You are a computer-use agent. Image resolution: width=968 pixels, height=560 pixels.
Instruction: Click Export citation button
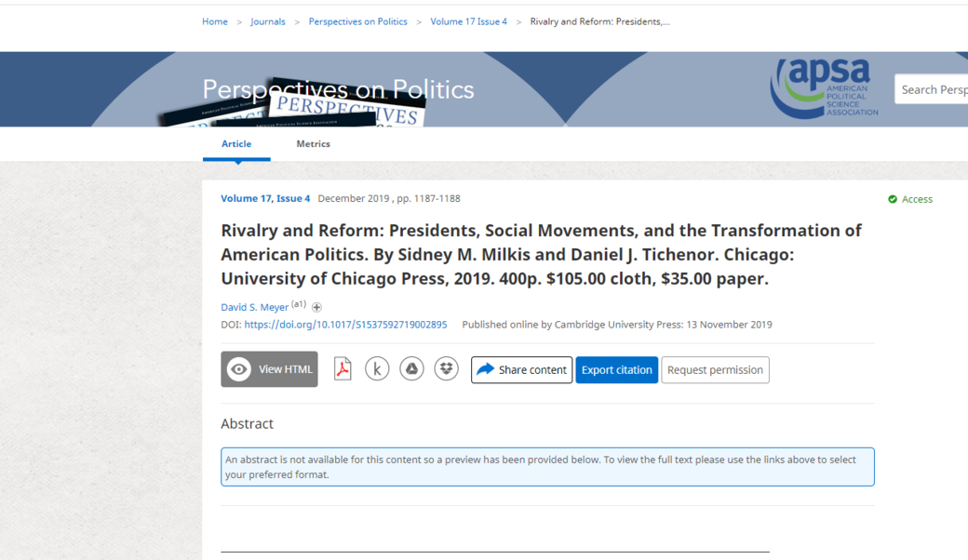pyautogui.click(x=616, y=369)
